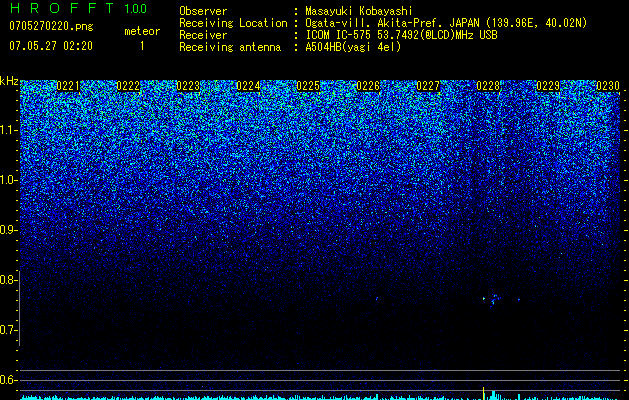
Task: Click the timestamp 07.05.27 02:20
Action: [x=51, y=46]
